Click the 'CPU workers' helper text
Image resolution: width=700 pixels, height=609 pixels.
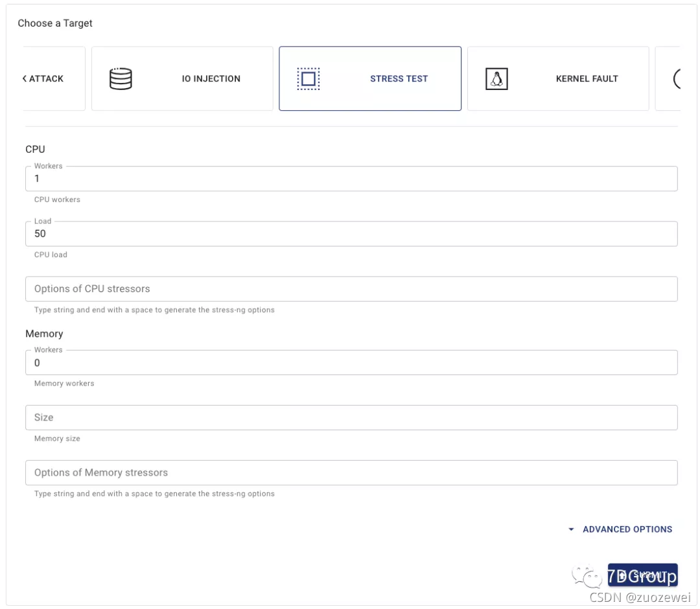[57, 200]
